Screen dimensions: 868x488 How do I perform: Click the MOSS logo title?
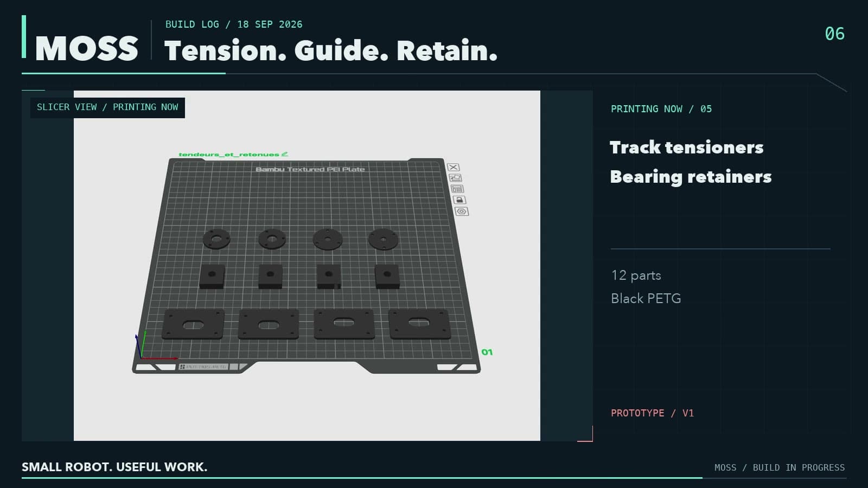[87, 48]
